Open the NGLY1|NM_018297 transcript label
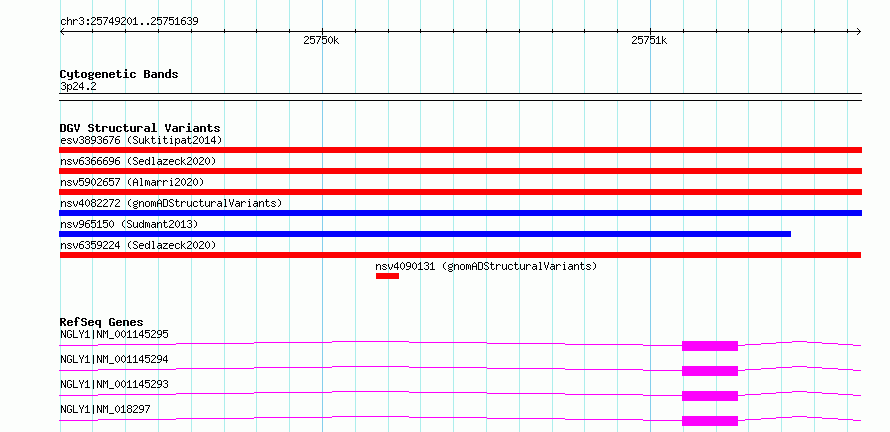 coord(105,409)
